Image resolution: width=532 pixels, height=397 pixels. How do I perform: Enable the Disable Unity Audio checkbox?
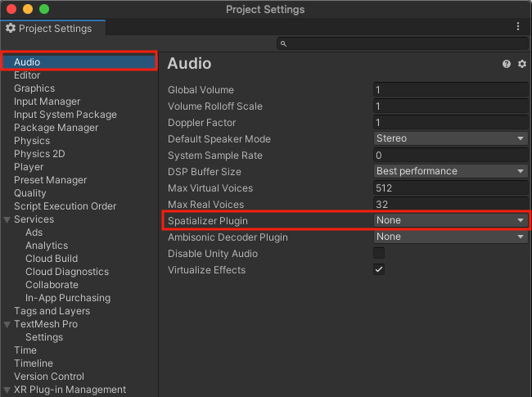[x=379, y=253]
